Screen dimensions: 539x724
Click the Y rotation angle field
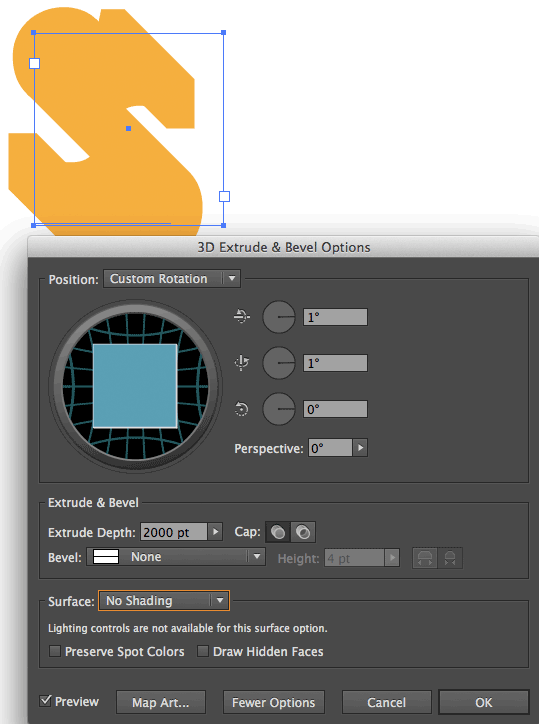pos(335,363)
